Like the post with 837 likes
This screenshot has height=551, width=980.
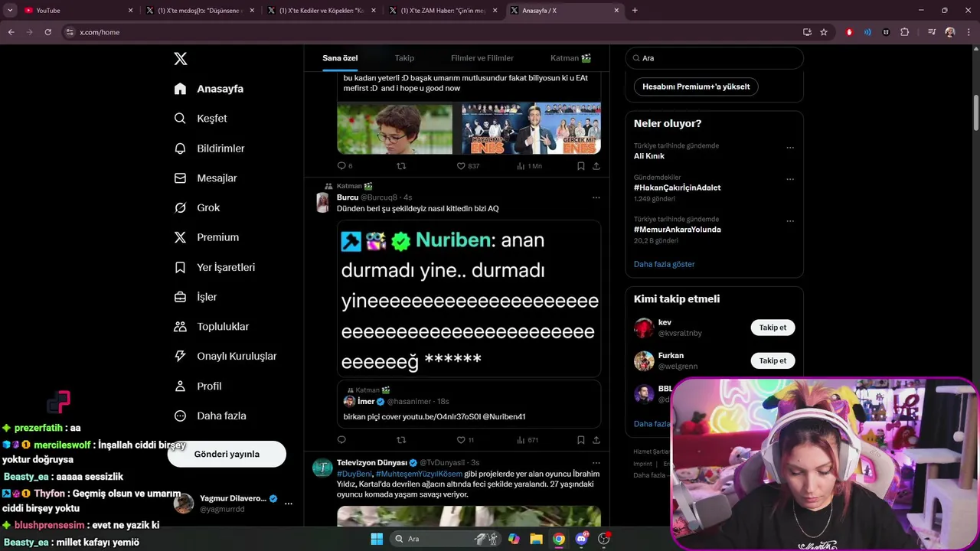[468, 166]
